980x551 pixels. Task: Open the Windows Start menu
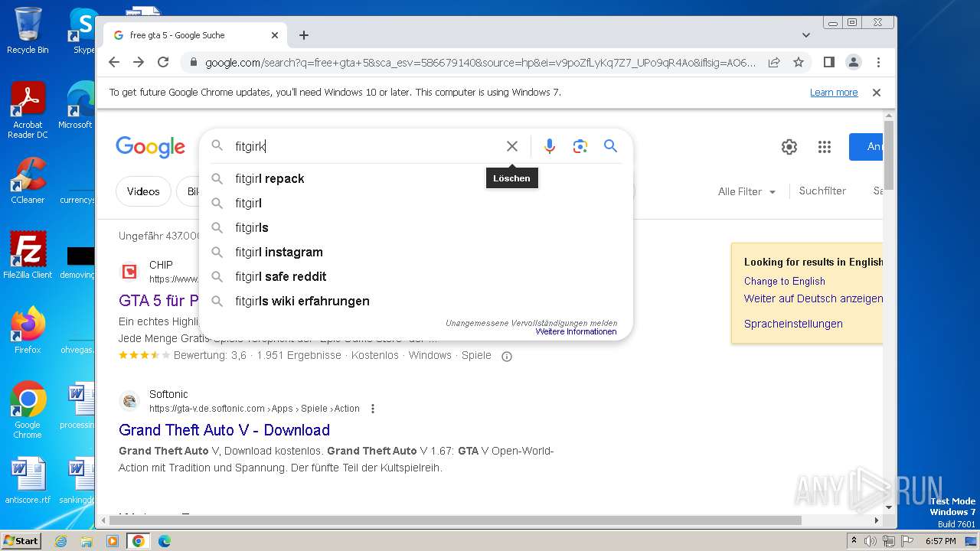click(x=21, y=541)
